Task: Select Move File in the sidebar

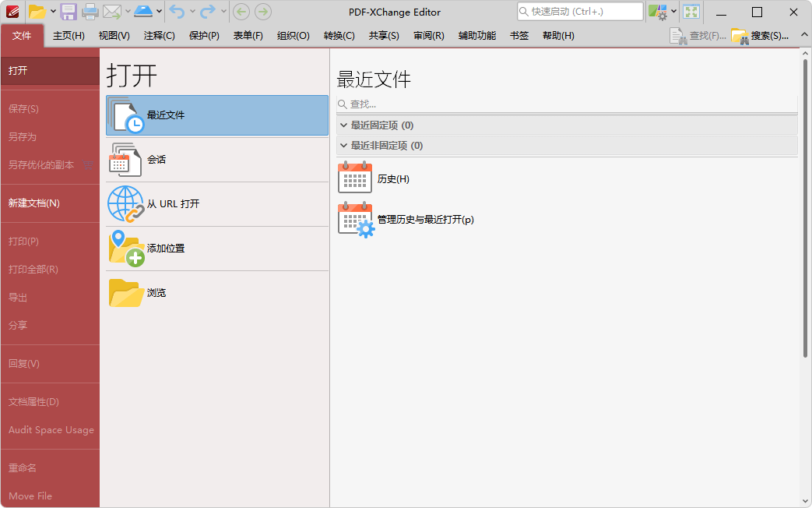Action: click(51, 496)
